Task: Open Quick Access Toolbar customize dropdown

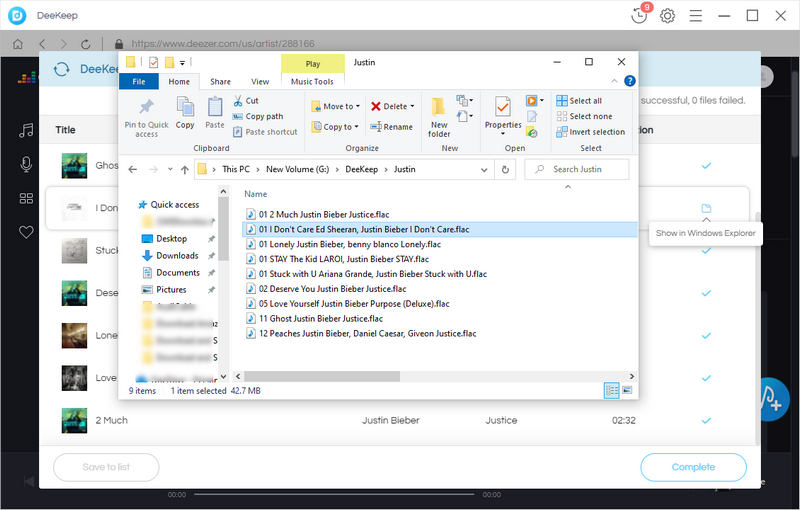Action: pos(182,63)
